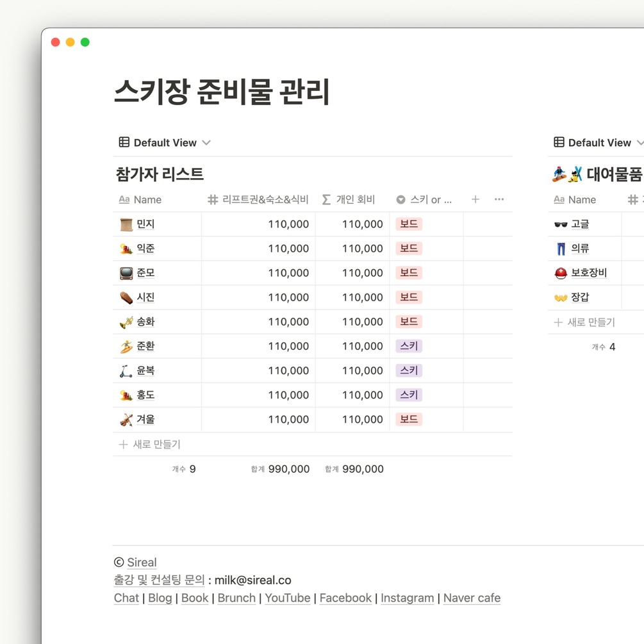This screenshot has height=644, width=644.
Task: Click the 스키 tag in 홍도 row
Action: [x=409, y=395]
